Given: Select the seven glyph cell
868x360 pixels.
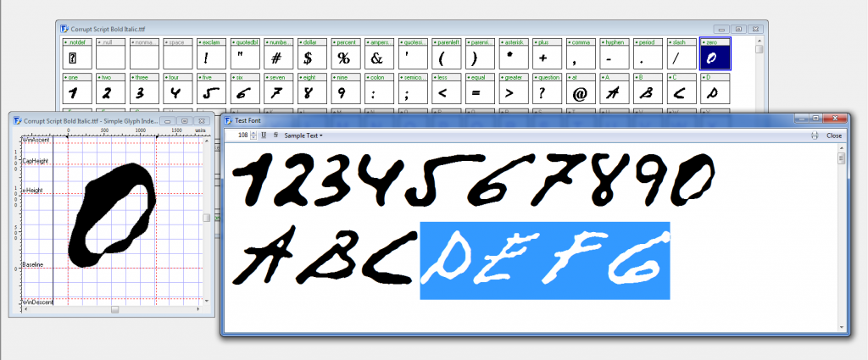Looking at the screenshot, I should 278,88.
